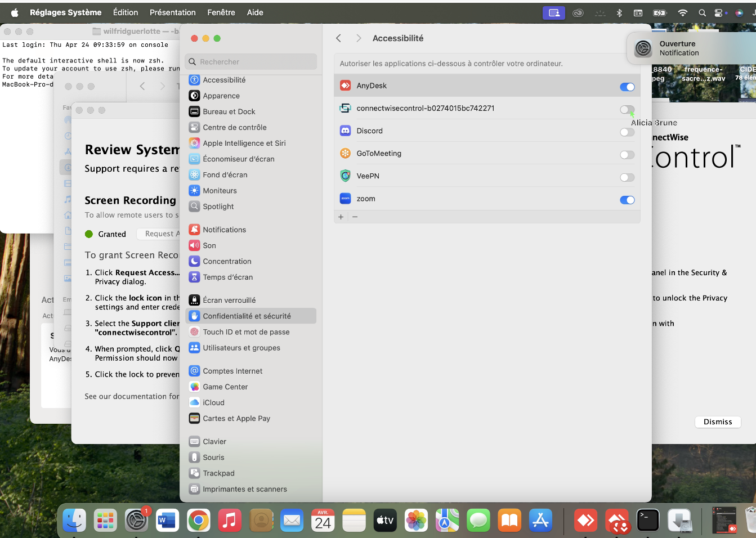Open the Fenêtre menu
The width and height of the screenshot is (756, 538).
pyautogui.click(x=221, y=12)
